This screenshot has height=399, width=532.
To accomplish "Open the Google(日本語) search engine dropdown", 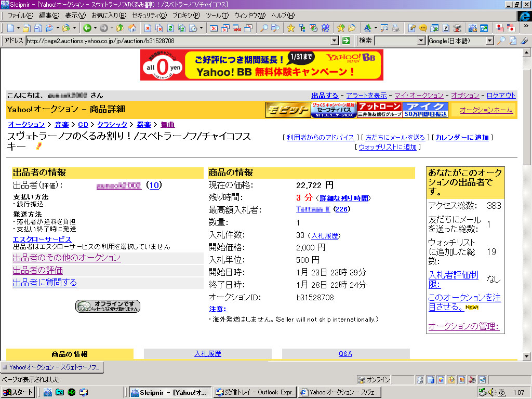I will coord(489,41).
